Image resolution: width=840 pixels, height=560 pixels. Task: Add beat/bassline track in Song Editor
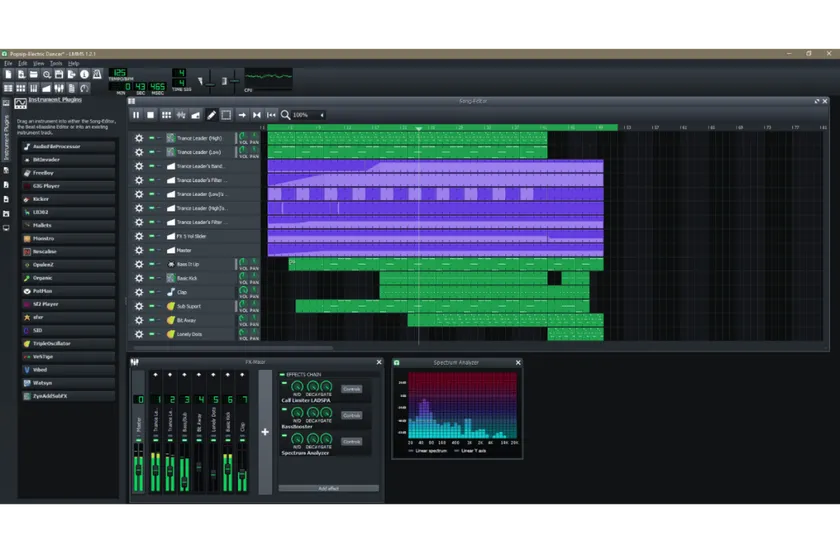(167, 115)
